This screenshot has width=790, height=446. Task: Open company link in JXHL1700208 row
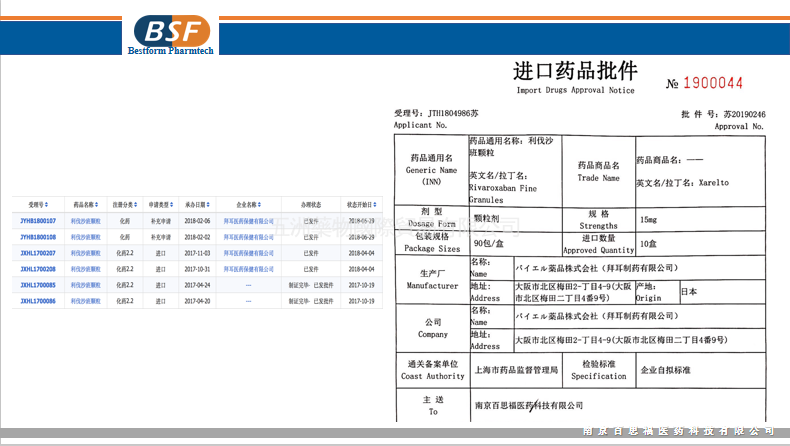(249, 269)
